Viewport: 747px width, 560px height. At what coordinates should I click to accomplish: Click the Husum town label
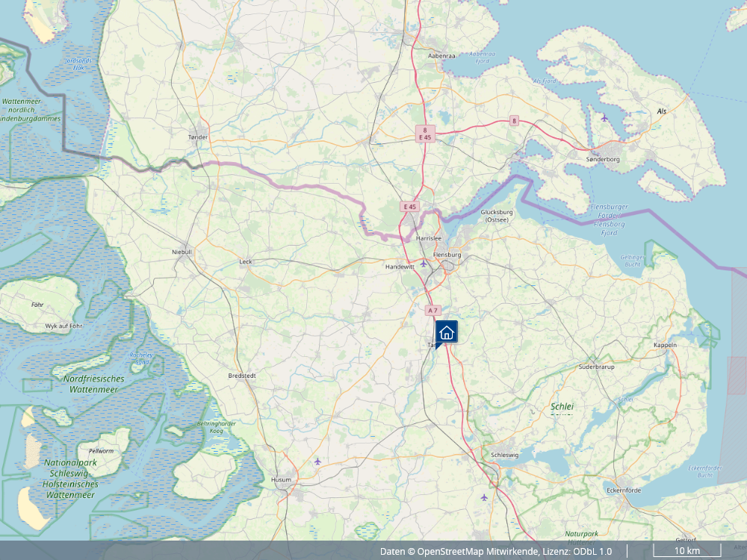click(x=281, y=479)
